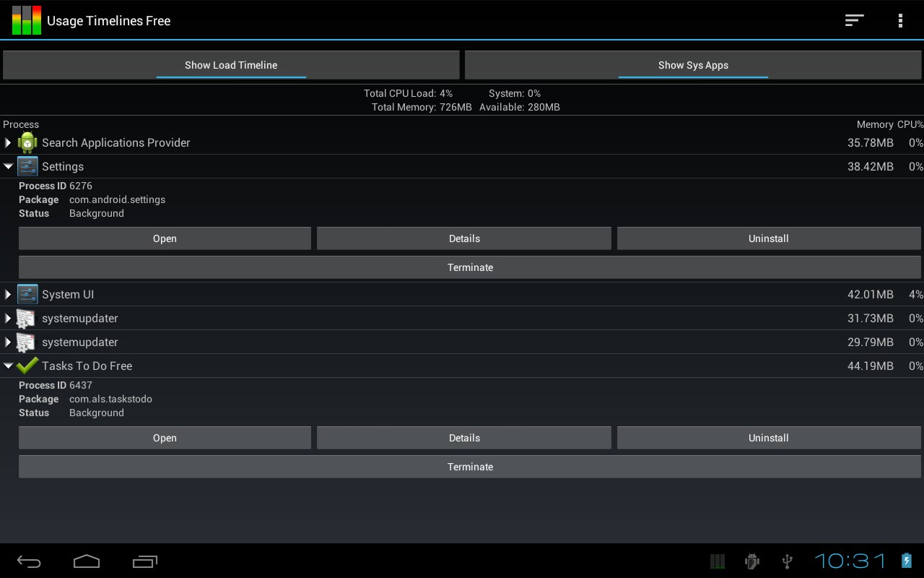This screenshot has width=924, height=578.
Task: Click the Process ID 6437 value
Action: point(81,385)
